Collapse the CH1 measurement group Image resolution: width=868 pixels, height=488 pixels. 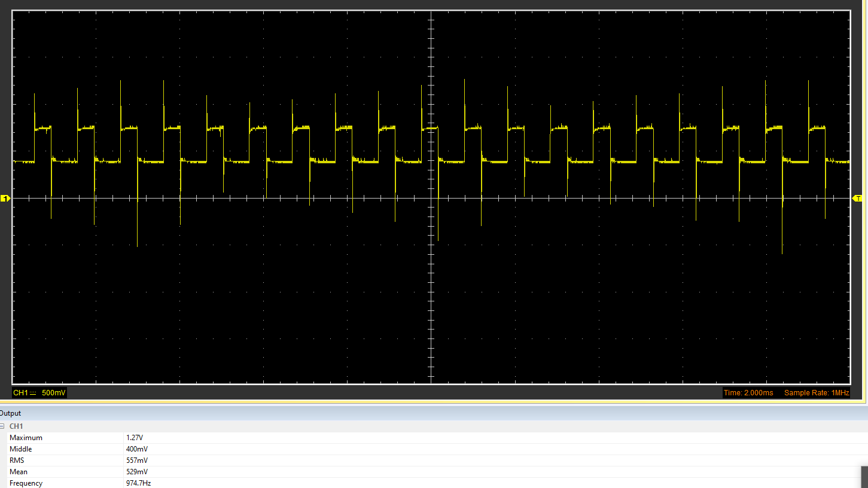2,426
